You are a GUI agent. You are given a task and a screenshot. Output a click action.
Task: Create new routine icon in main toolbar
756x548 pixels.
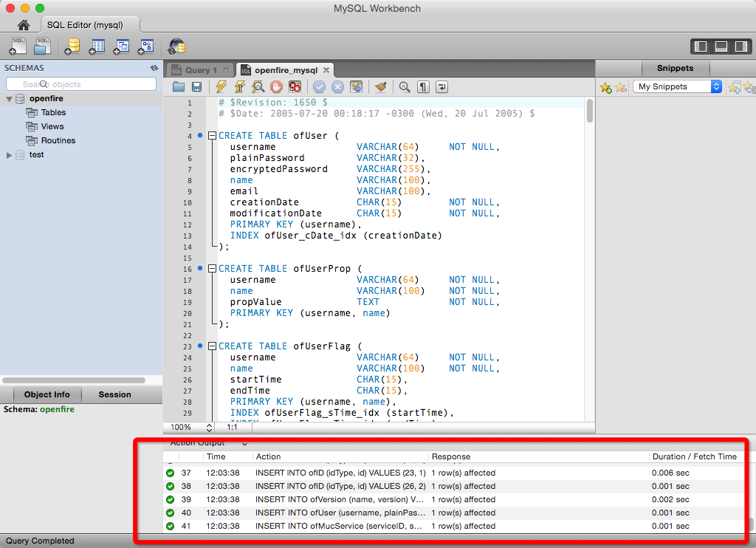(x=145, y=47)
